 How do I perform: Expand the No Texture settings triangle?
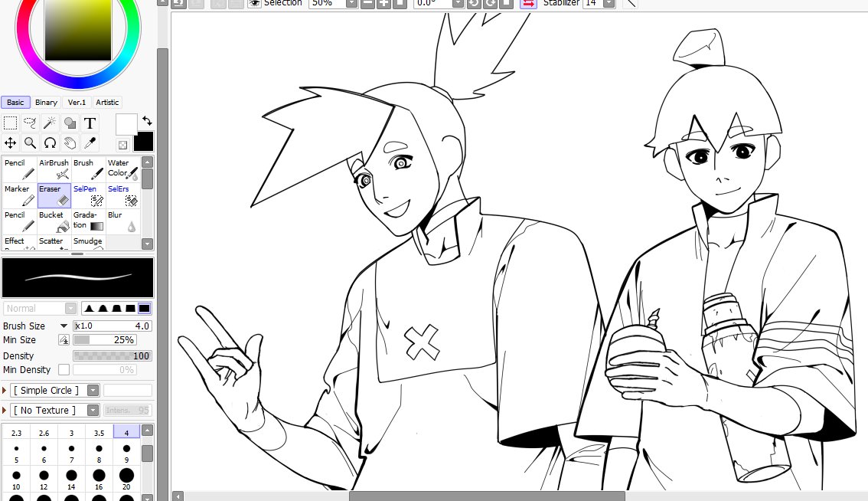5,410
